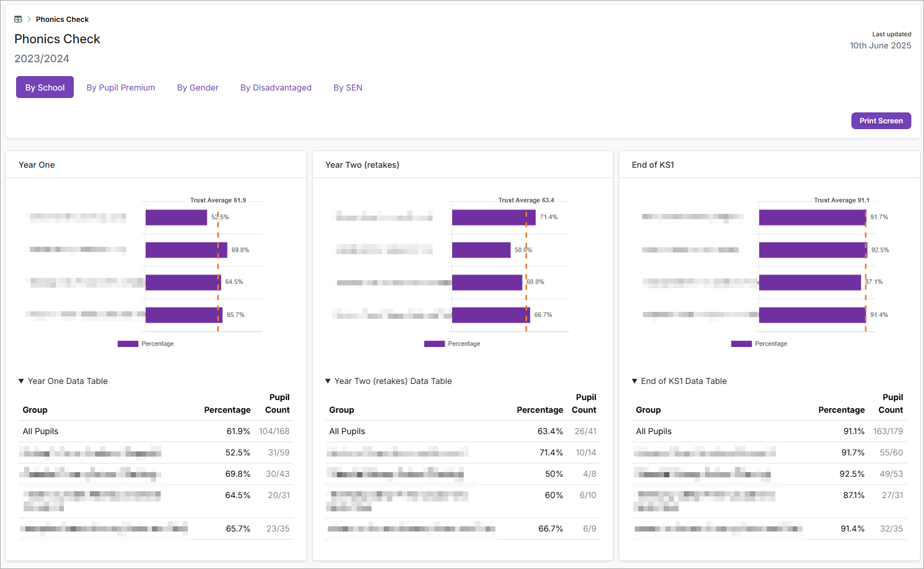Collapse Year Two (retakes) Data Table
This screenshot has height=569, width=924.
click(x=388, y=381)
